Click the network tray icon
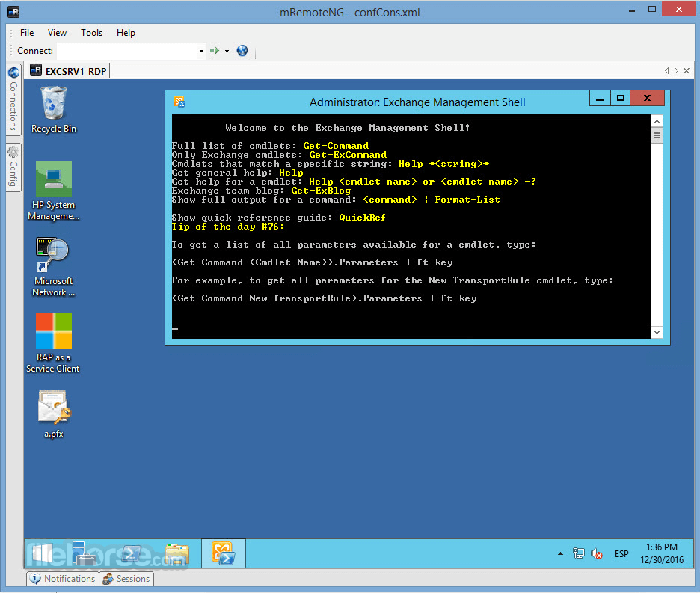 point(579,553)
